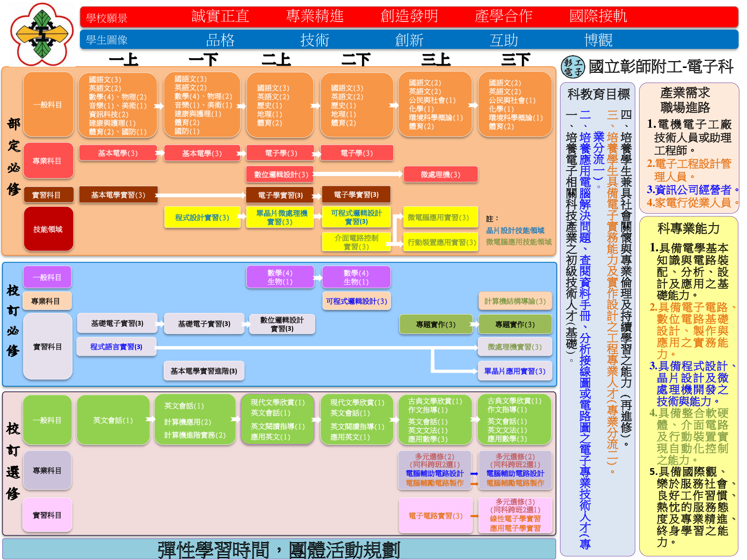747x560 pixels.
Task: Click the 國立彰師附工-電子科 title
Action: tap(661, 67)
